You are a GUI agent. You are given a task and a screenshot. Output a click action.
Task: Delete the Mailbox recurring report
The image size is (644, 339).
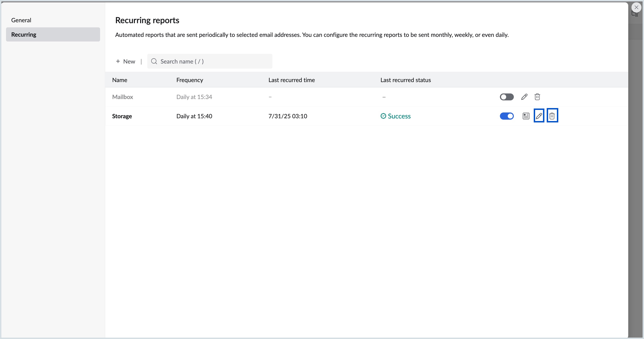[537, 97]
